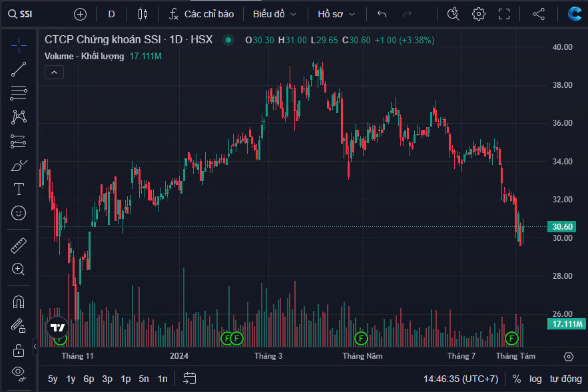Click the F event marker near Tháng Tám
This screenshot has width=588, height=392.
click(x=511, y=338)
